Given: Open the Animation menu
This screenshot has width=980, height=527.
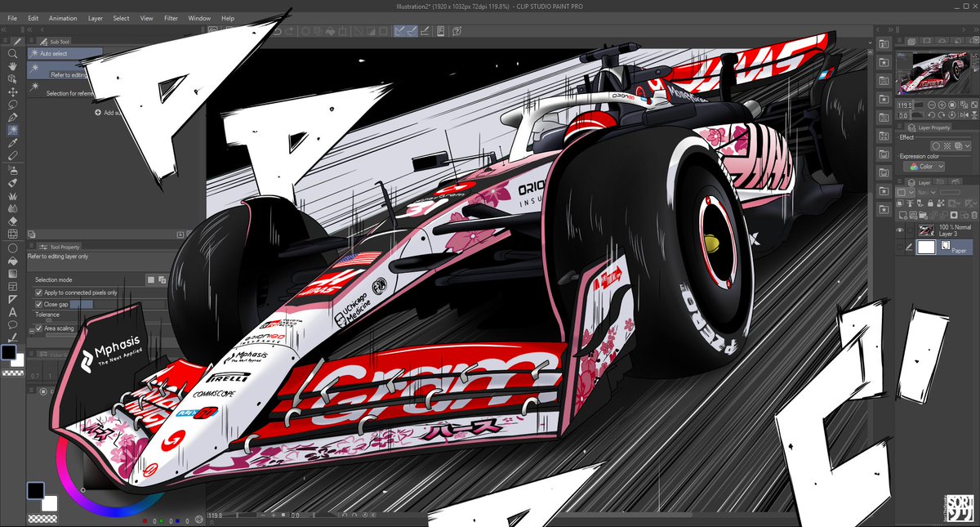Looking at the screenshot, I should coord(63,18).
